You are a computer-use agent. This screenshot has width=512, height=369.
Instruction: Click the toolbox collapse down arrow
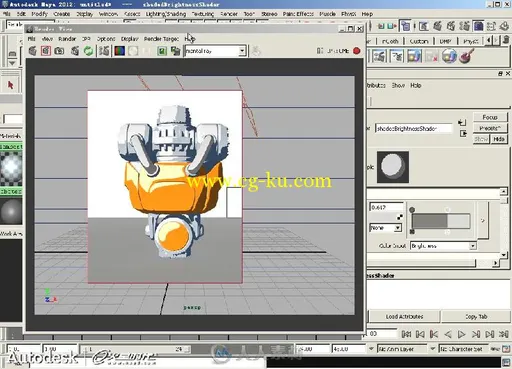(x=12, y=63)
